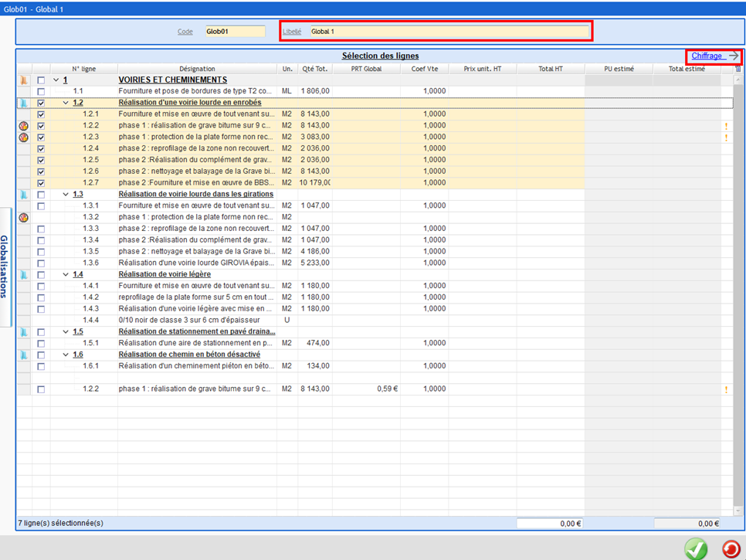The image size is (746, 560).
Task: Collapse section 1 Voiries et Cheminements
Action: click(x=56, y=80)
